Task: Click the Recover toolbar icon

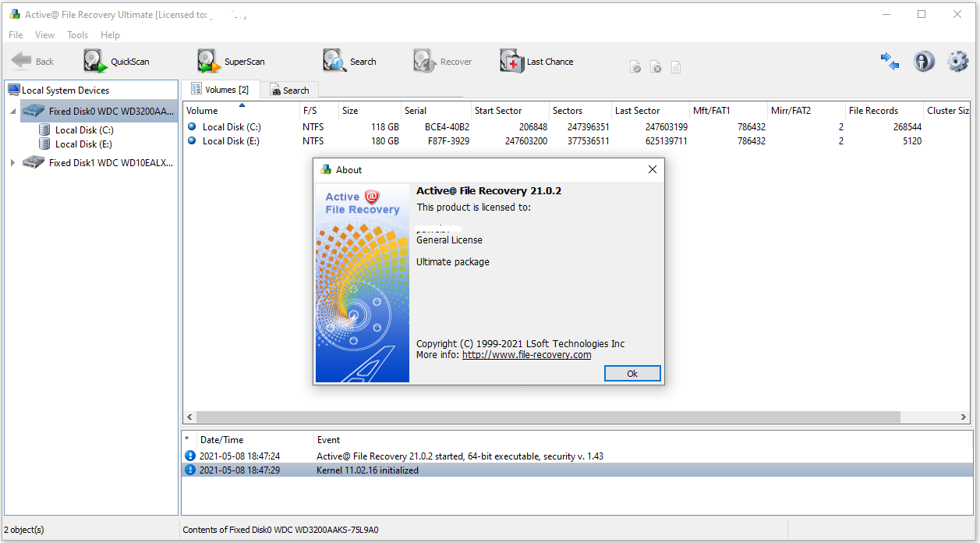Action: point(442,61)
